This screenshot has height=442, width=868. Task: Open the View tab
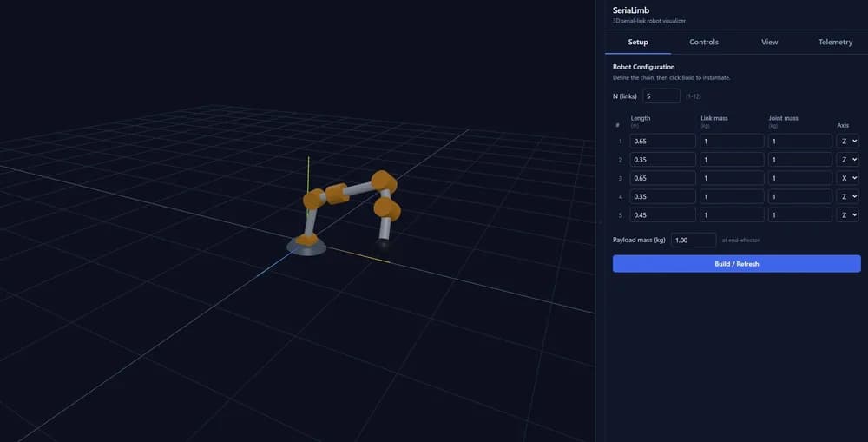(769, 42)
